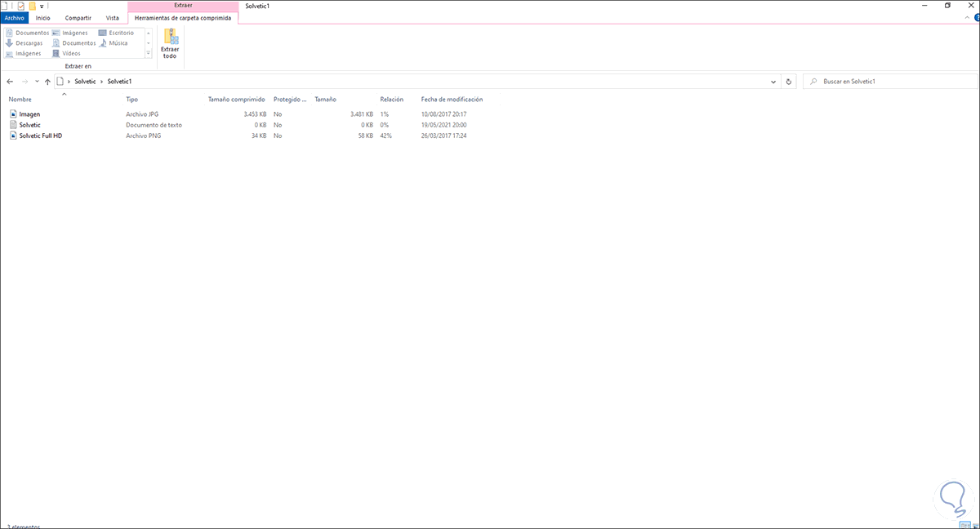The image size is (980, 529).
Task: Open the address bar dropdown arrow
Action: coord(773,81)
